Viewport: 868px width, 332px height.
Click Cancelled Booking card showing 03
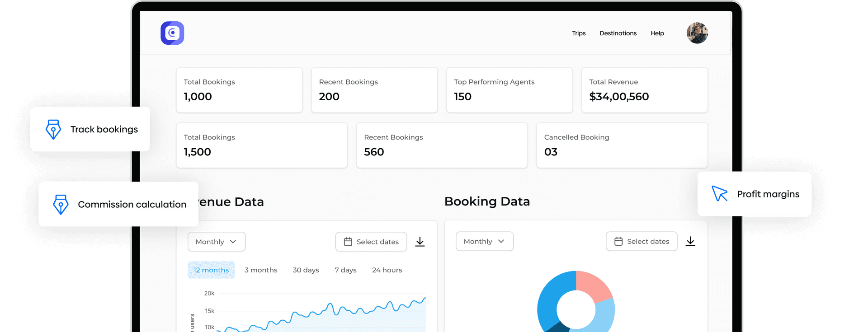click(622, 145)
